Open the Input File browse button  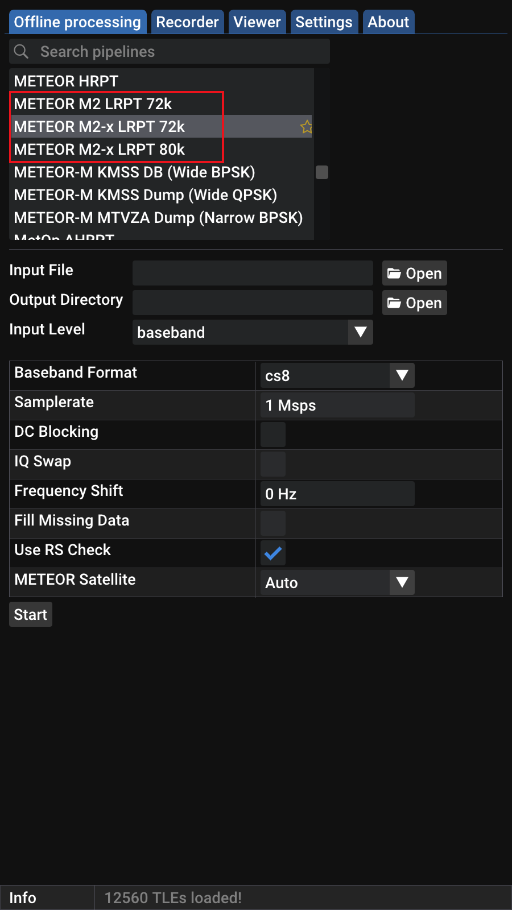(414, 273)
